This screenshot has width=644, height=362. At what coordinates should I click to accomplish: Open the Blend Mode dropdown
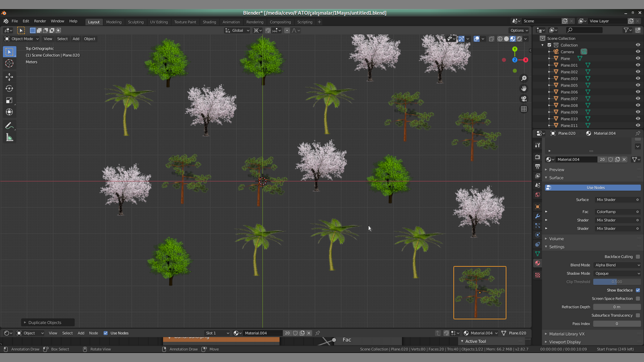(x=617, y=265)
